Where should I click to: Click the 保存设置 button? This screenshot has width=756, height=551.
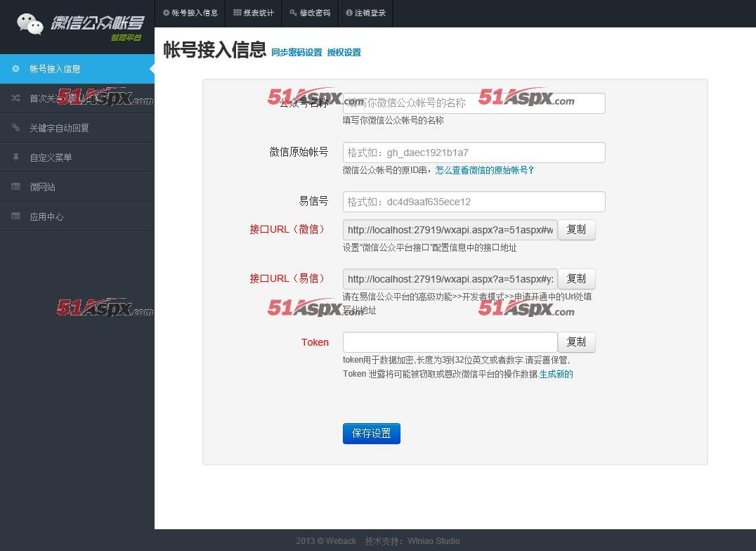point(371,433)
